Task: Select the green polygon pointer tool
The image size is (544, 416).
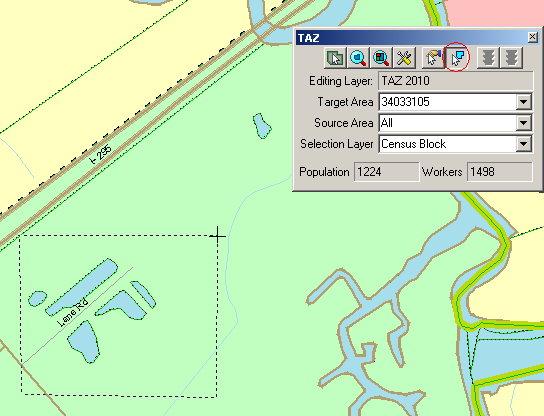Action: point(335,58)
